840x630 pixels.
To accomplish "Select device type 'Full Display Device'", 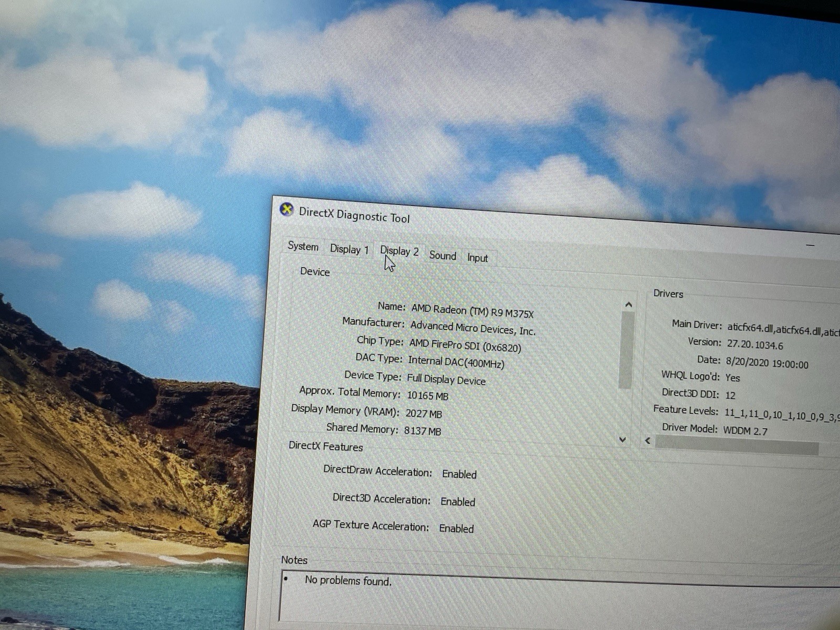I will pos(446,379).
